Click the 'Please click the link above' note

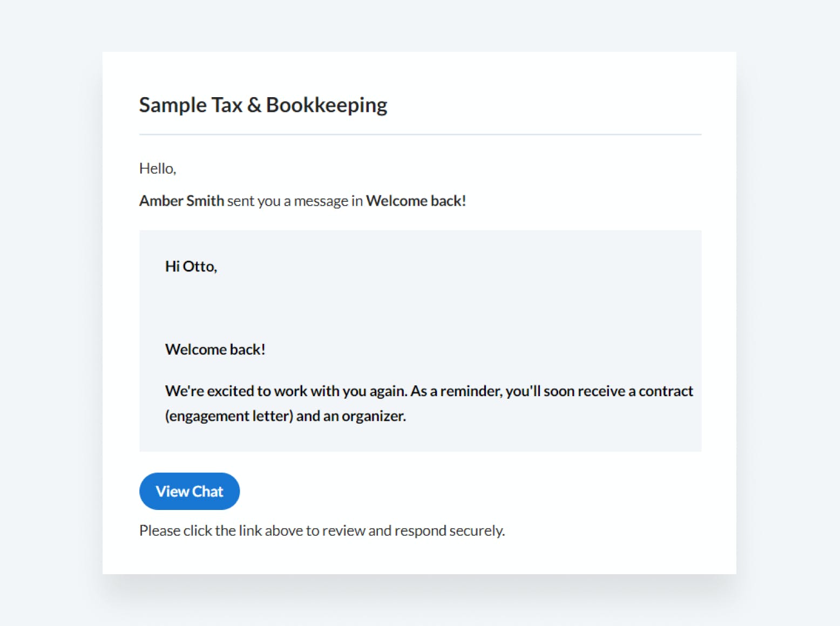322,530
